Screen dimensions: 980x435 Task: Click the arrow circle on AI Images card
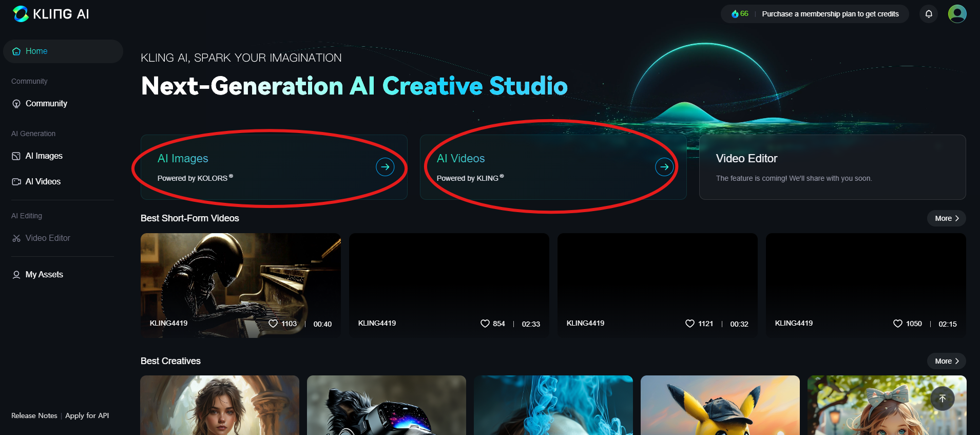[x=385, y=167]
